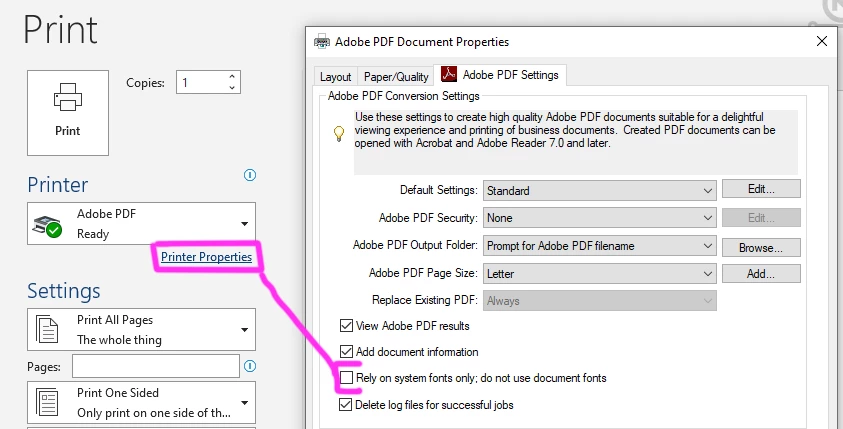Click the info icon beside the Pages field
This screenshot has height=429, width=843.
pos(250,366)
